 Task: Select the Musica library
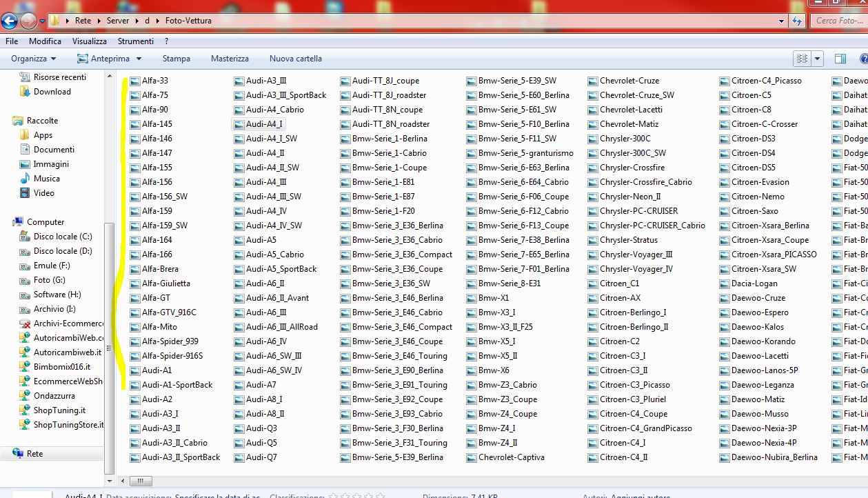[46, 179]
